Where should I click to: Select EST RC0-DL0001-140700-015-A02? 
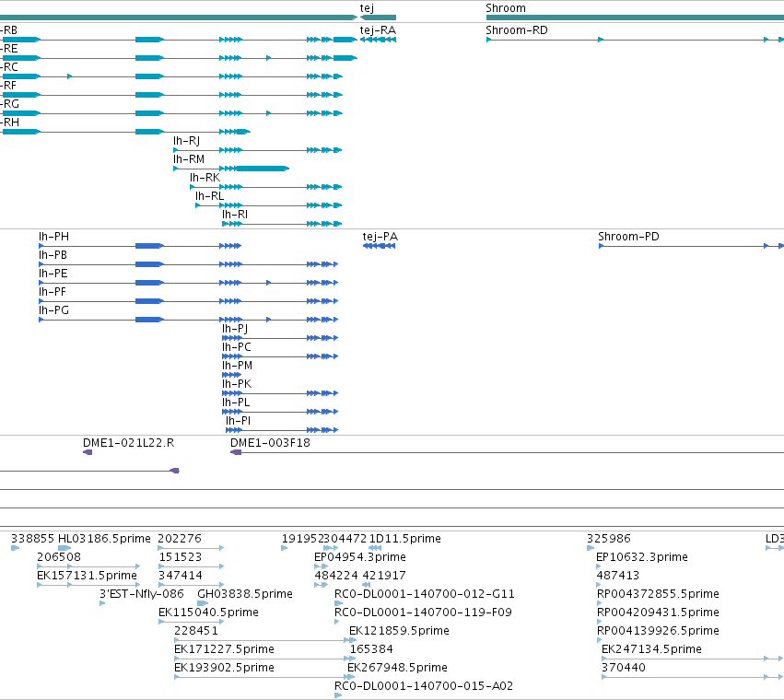[x=424, y=686]
